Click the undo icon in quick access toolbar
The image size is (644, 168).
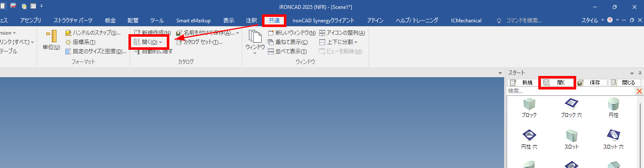click(x=14, y=6)
